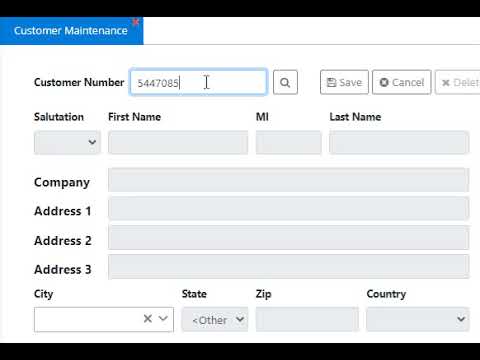Click the Last Name label
Viewport: 480px width, 360px height.
pyautogui.click(x=355, y=117)
